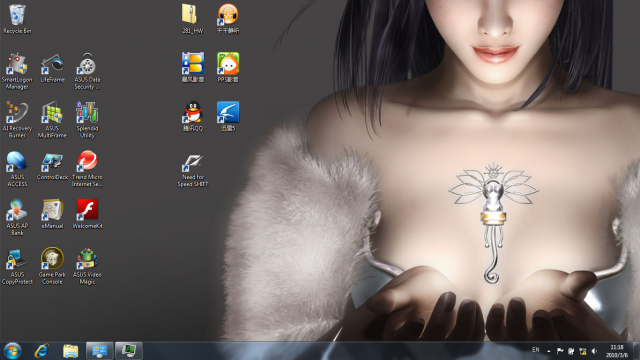Open Windows Explorer folder on taskbar
This screenshot has height=360, width=640.
pyautogui.click(x=71, y=351)
